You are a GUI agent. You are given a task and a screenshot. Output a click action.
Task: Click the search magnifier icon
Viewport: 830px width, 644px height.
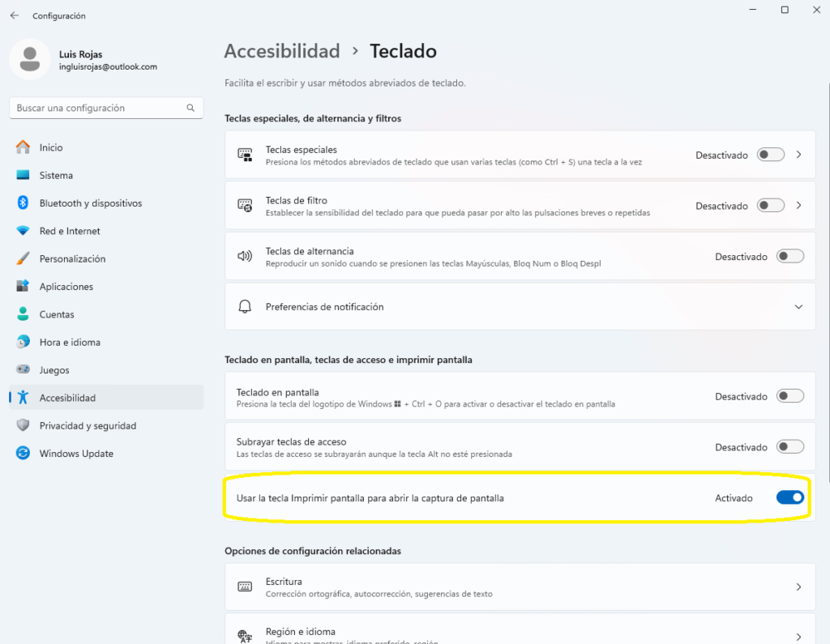[x=190, y=108]
